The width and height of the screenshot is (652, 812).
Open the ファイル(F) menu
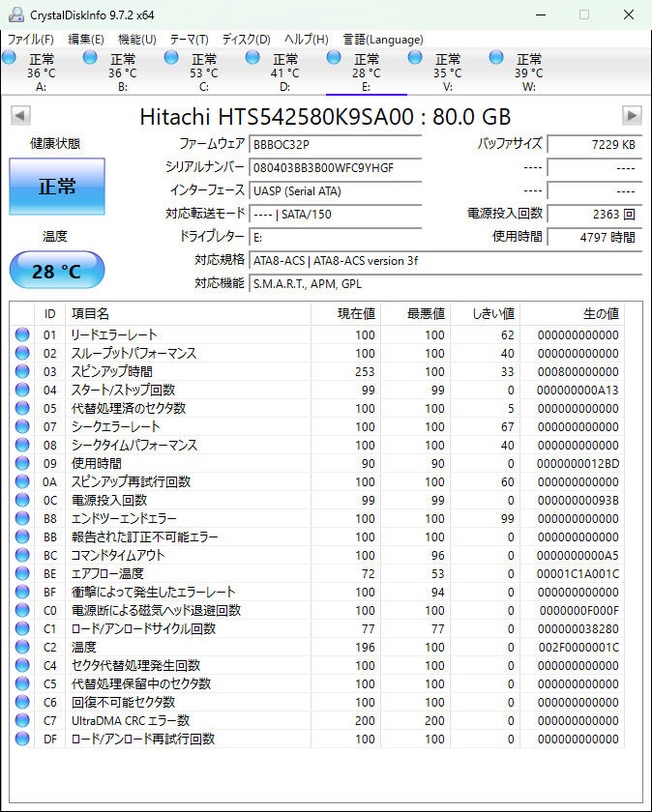pyautogui.click(x=31, y=40)
